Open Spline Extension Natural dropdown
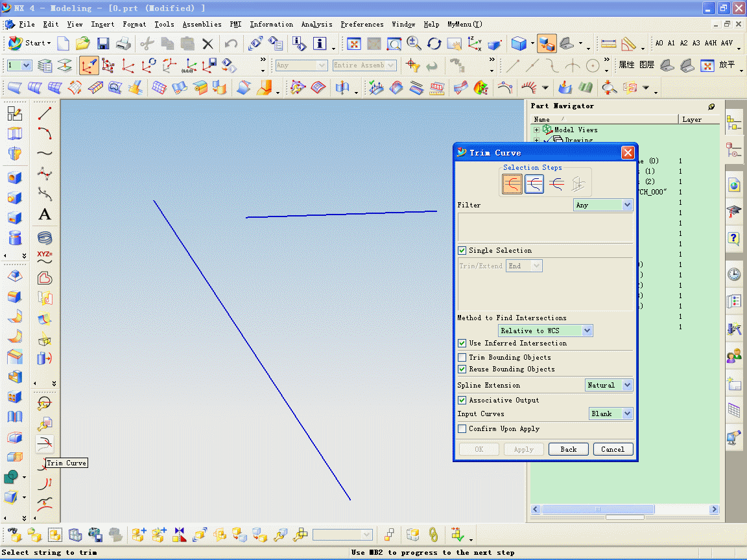This screenshot has height=560, width=747. click(608, 385)
